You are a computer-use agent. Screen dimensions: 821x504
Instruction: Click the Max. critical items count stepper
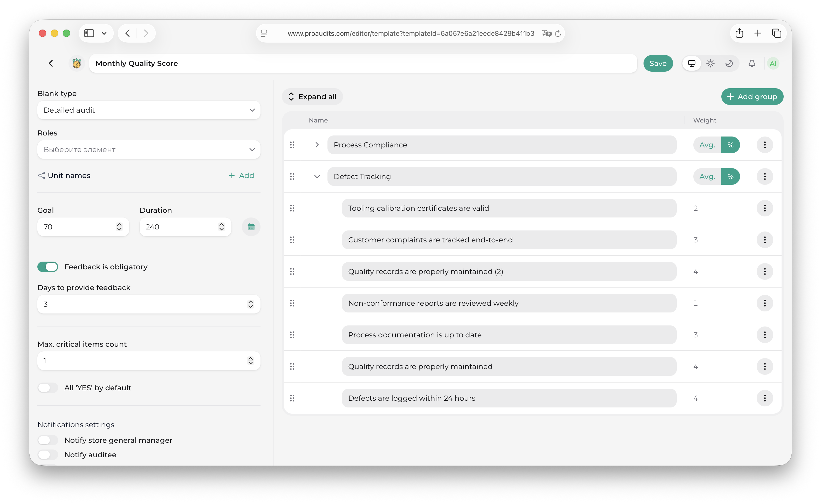click(x=251, y=361)
